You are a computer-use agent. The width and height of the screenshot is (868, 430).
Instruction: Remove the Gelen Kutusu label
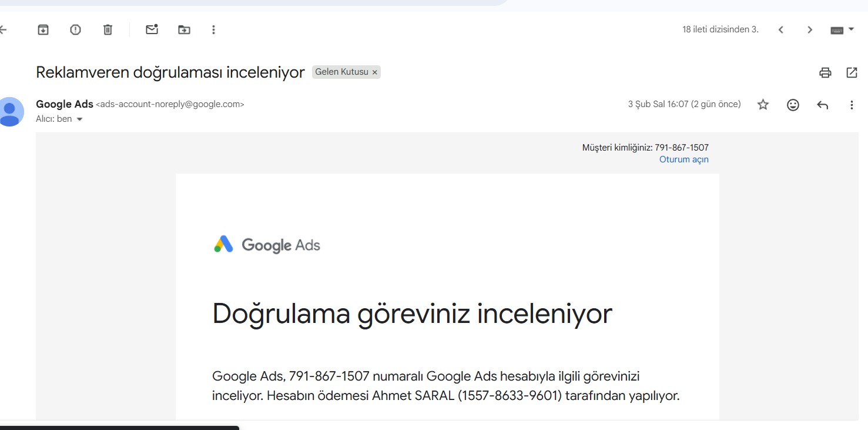(375, 72)
